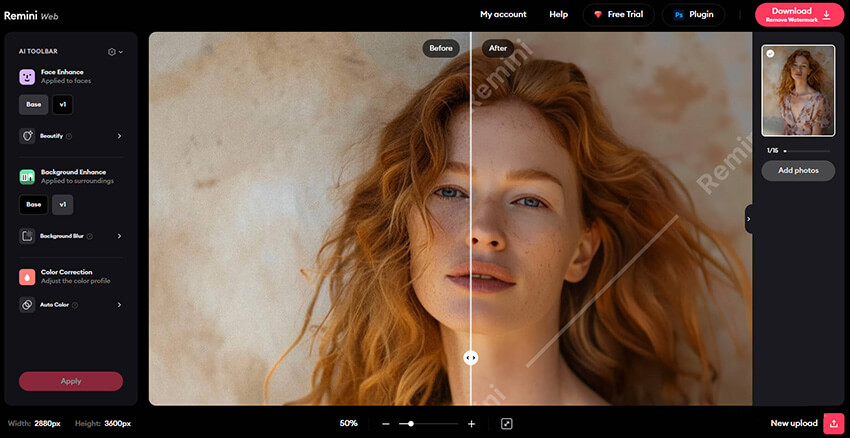Click the zoom level slider handle
The height and width of the screenshot is (438, 850).
(x=410, y=424)
